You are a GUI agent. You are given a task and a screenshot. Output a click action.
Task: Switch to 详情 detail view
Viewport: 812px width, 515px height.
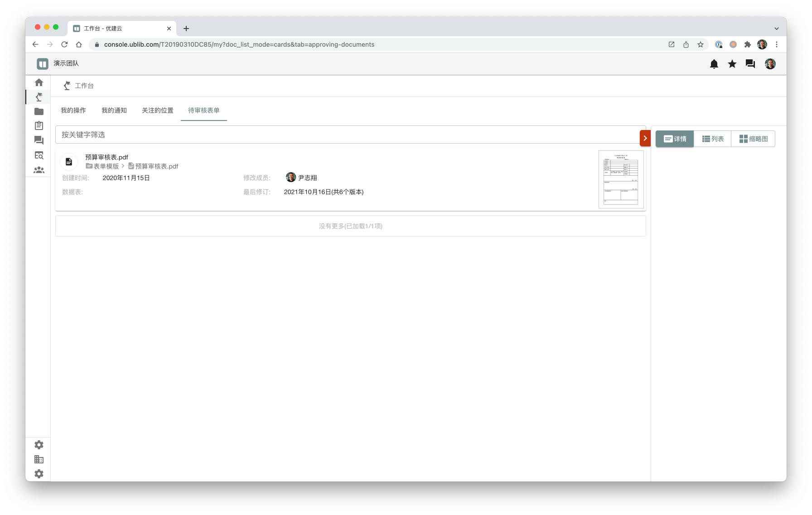[x=675, y=139]
